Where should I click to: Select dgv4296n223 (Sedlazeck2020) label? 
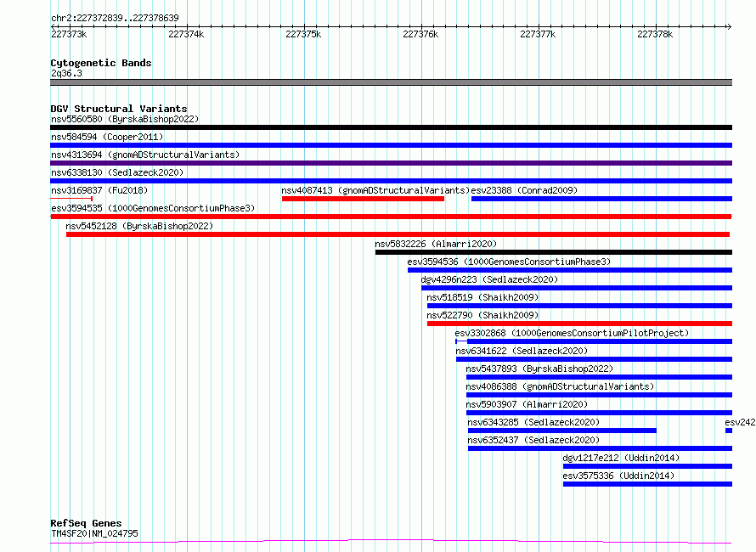click(489, 279)
